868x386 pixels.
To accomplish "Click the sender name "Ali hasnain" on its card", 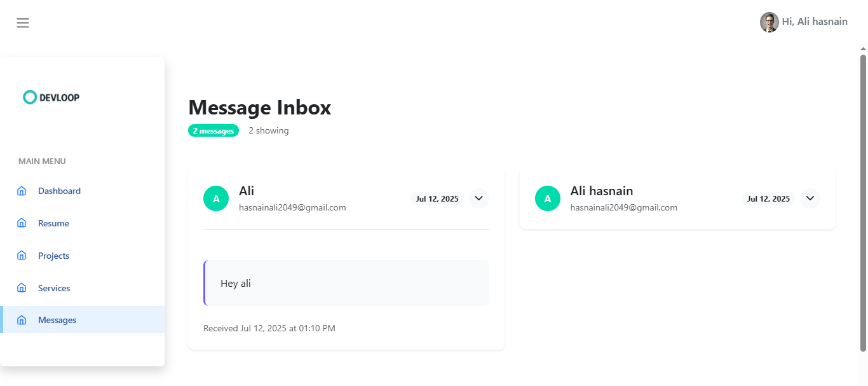I will coord(602,191).
